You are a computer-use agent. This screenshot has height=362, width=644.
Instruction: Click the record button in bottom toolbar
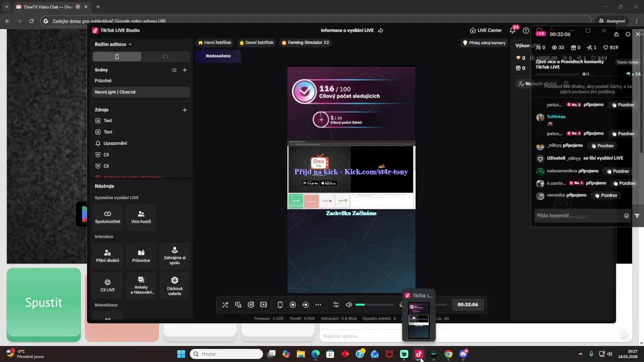click(293, 305)
